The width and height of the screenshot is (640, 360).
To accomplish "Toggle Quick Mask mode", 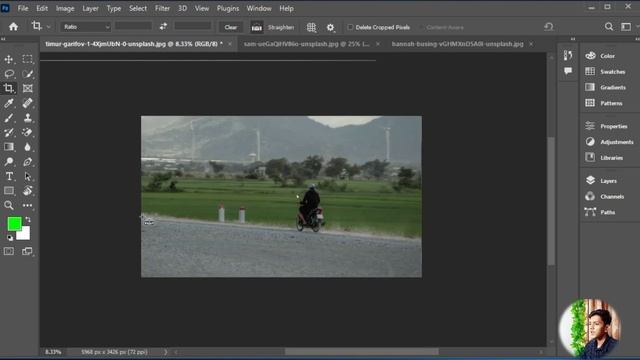I will click(x=9, y=251).
